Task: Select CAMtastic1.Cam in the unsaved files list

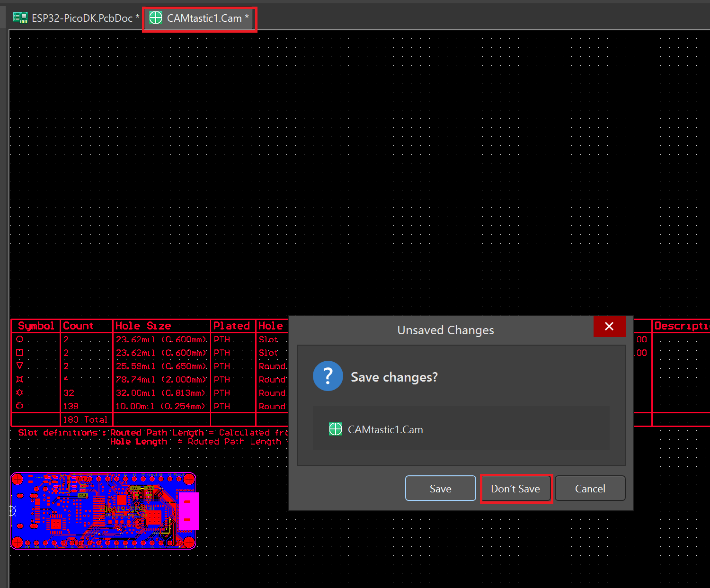Action: pyautogui.click(x=385, y=430)
